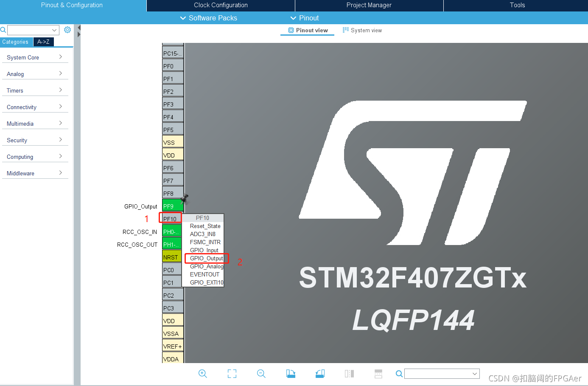Expand the Computing category
588x386 pixels.
pos(35,157)
